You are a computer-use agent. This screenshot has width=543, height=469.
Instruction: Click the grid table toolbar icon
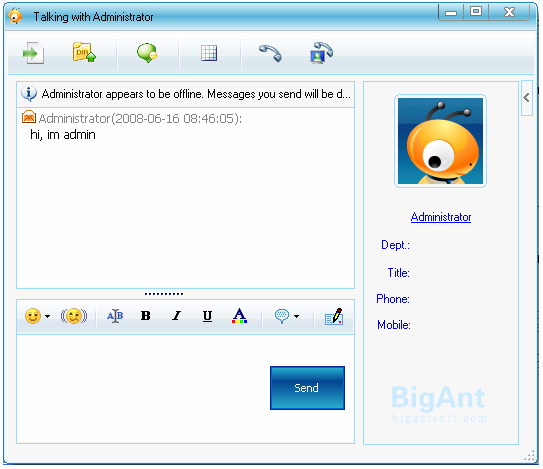pyautogui.click(x=209, y=53)
